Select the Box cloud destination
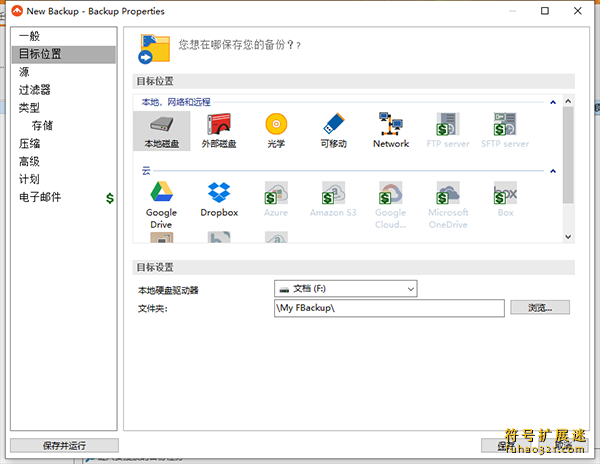Screen dimensions: 600x464 pos(505,200)
